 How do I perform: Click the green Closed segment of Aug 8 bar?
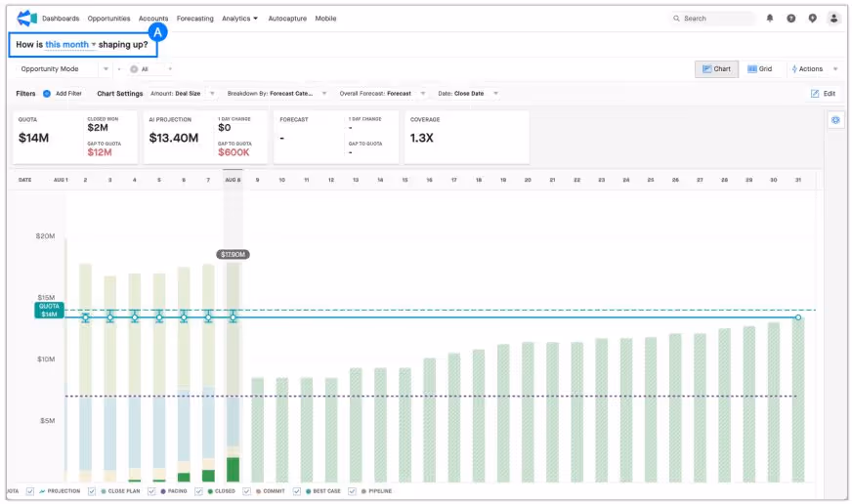234,469
